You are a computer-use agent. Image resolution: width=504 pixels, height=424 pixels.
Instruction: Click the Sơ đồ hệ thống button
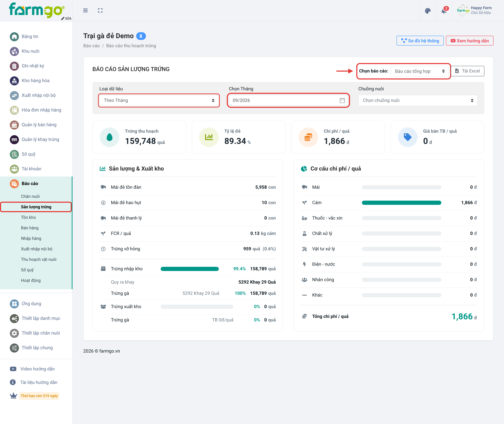point(420,41)
